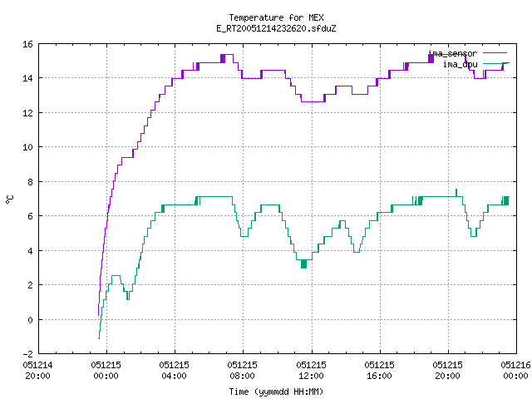Click the x-axis label 051215 04:00
Viewport: 532px width, 399px height.
(174, 370)
